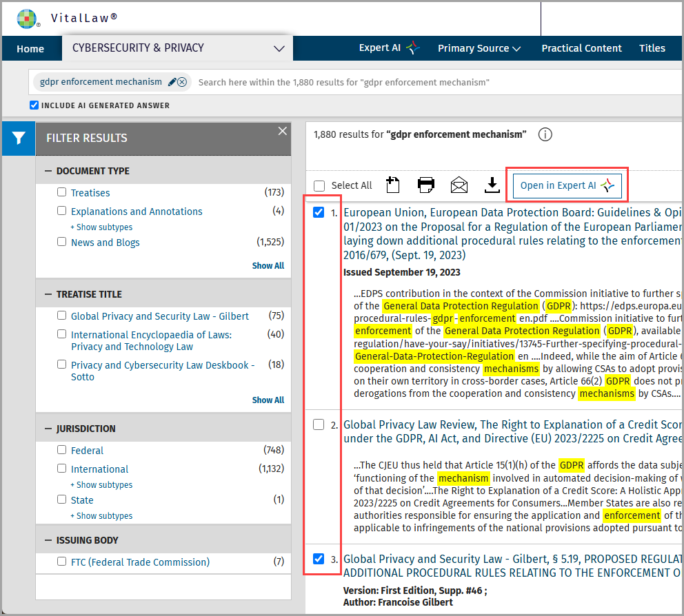Collapse the Document Type section
This screenshot has width=684, height=616.
[48, 171]
